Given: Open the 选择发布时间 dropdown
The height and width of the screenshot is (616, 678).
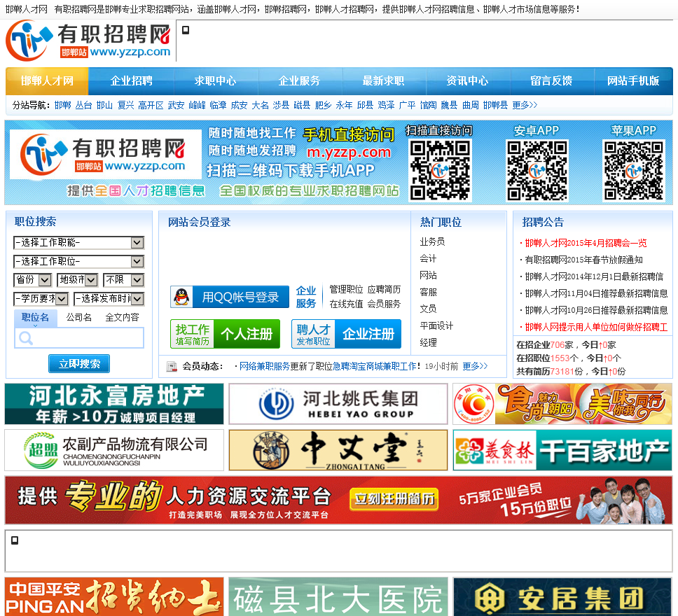Looking at the screenshot, I should point(109,299).
